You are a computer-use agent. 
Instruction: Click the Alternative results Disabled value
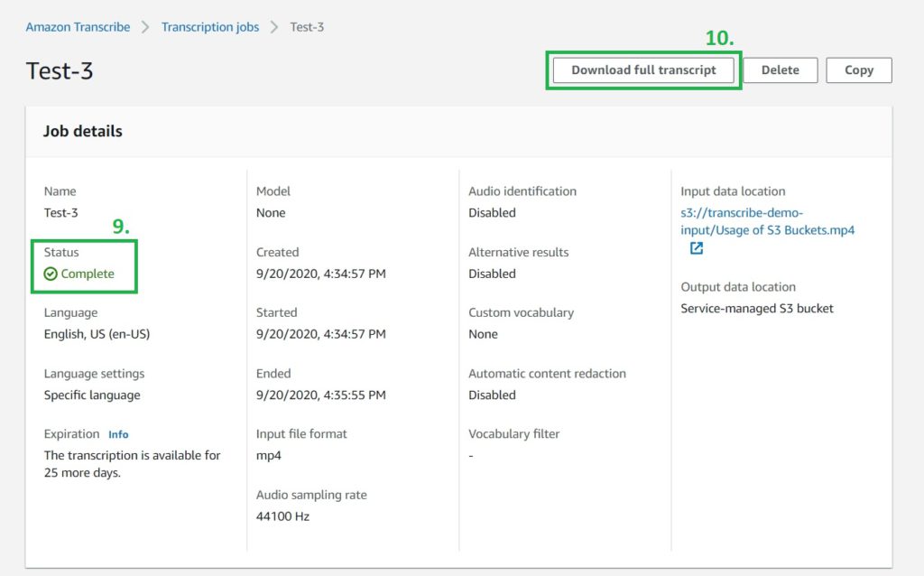492,274
